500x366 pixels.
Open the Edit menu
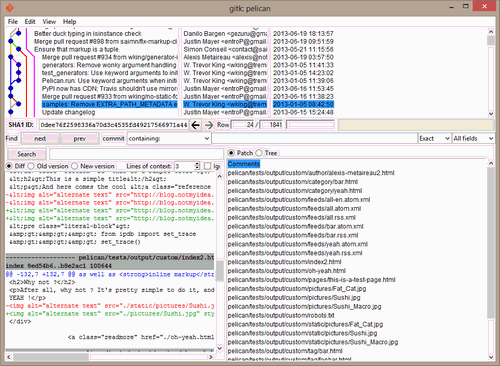[30, 22]
